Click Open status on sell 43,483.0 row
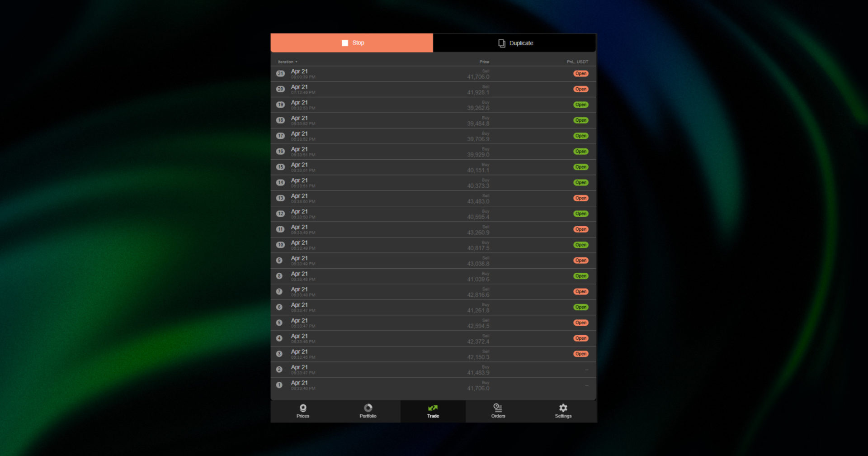This screenshot has height=456, width=868. click(581, 198)
